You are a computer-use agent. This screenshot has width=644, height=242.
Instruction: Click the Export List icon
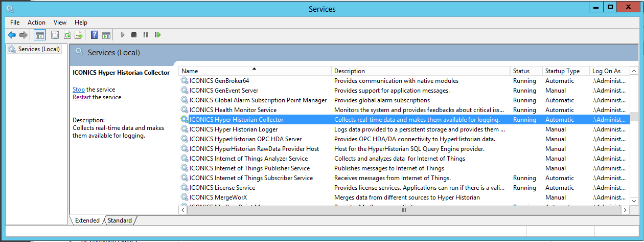(79, 35)
